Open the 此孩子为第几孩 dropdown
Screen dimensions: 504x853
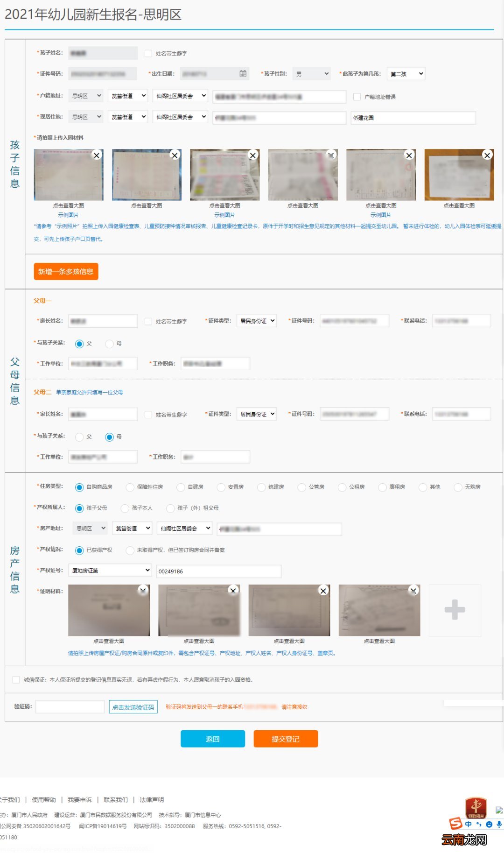click(406, 73)
